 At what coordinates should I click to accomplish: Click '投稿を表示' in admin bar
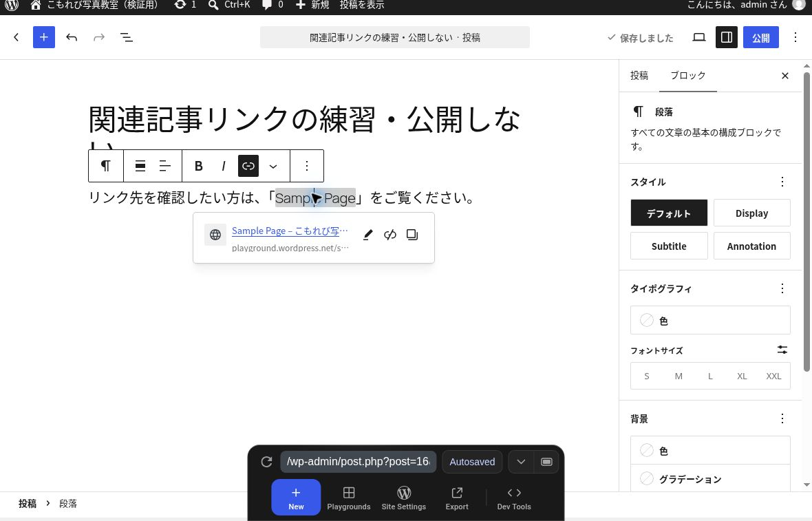362,6
